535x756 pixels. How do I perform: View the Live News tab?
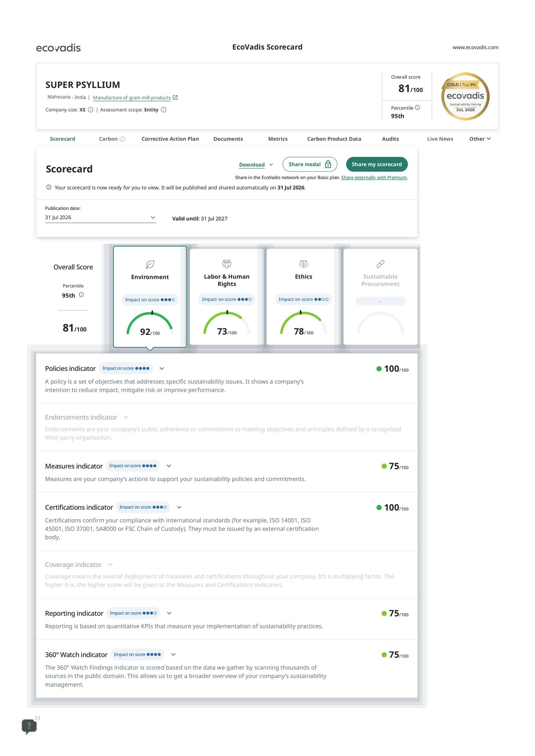[440, 139]
